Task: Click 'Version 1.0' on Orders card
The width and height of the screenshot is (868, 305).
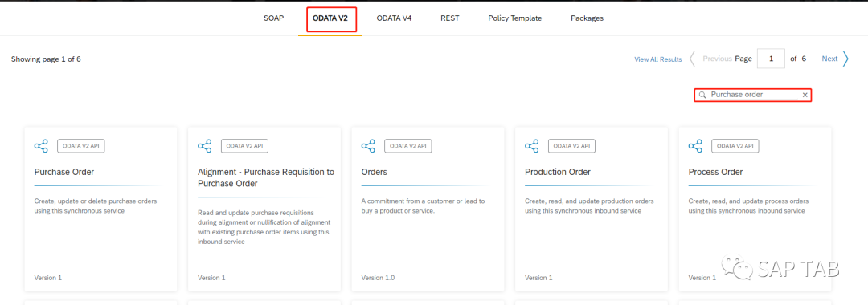Action: 378,278
